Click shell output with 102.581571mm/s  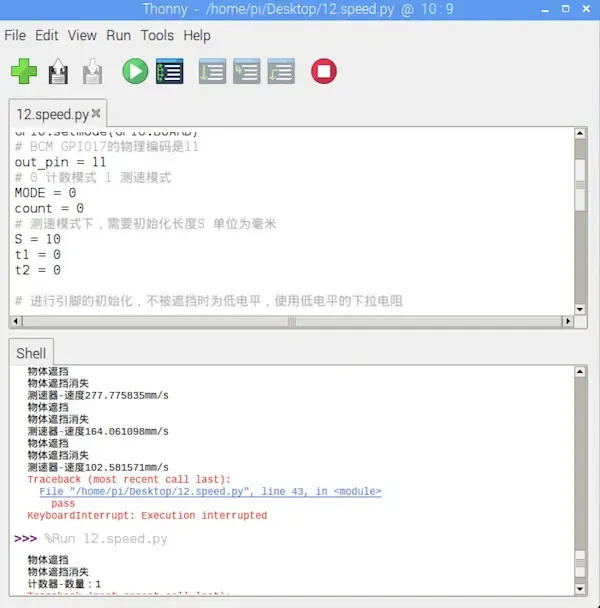point(98,467)
